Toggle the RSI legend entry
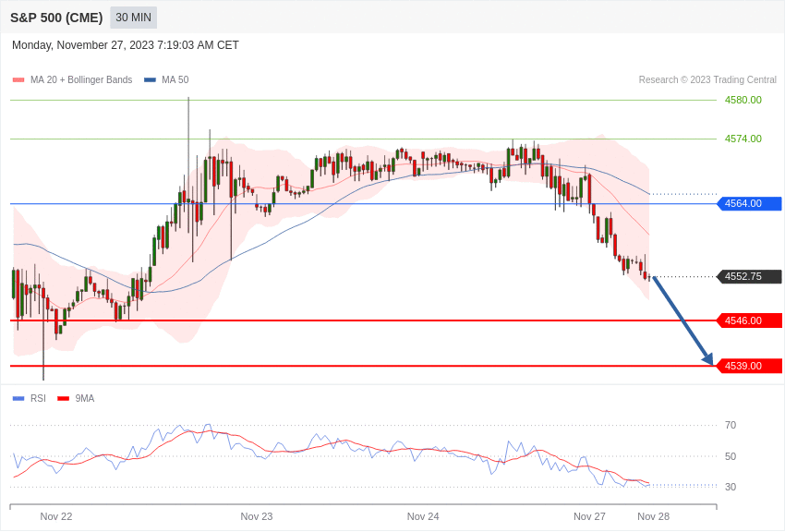785x532 pixels. coord(29,398)
